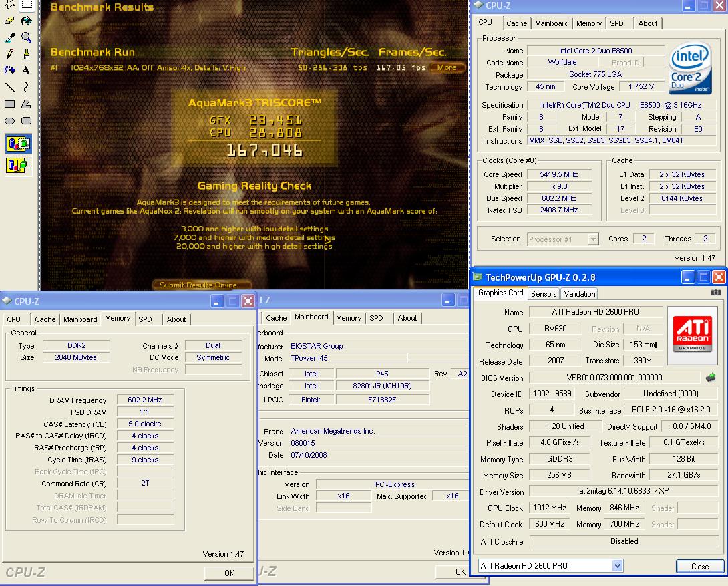Open the ATI Radeon HD 2600 PRO dropdown
The height and width of the screenshot is (586, 728).
point(617,565)
